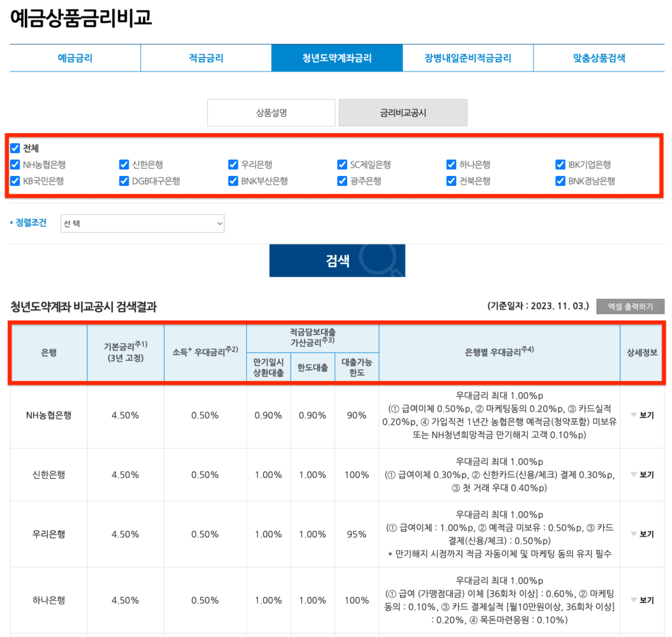Click 0.90% 만기일시 상환대출 rate for NH농협은행
The height and width of the screenshot is (637, 672).
point(268,415)
